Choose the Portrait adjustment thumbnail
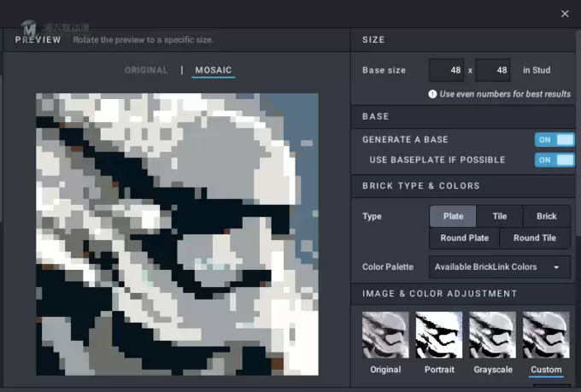Image resolution: width=581 pixels, height=392 pixels. point(438,335)
